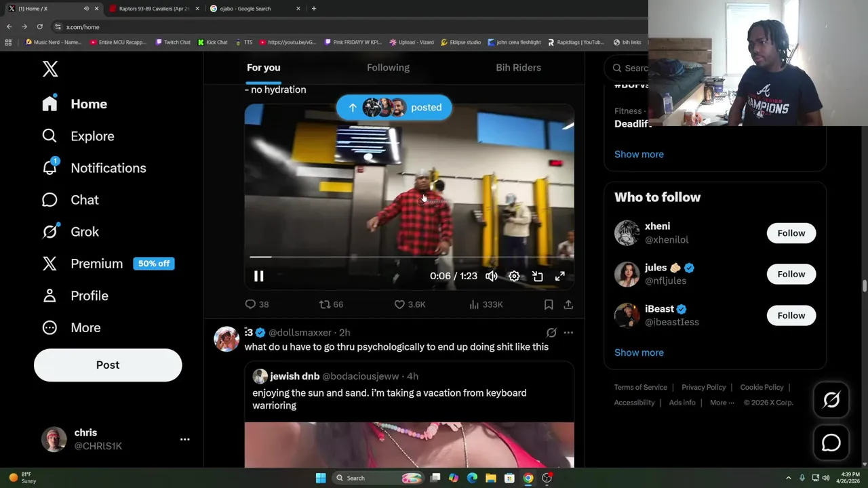The image size is (868, 488).
Task: Show more trends
Action: pos(639,154)
